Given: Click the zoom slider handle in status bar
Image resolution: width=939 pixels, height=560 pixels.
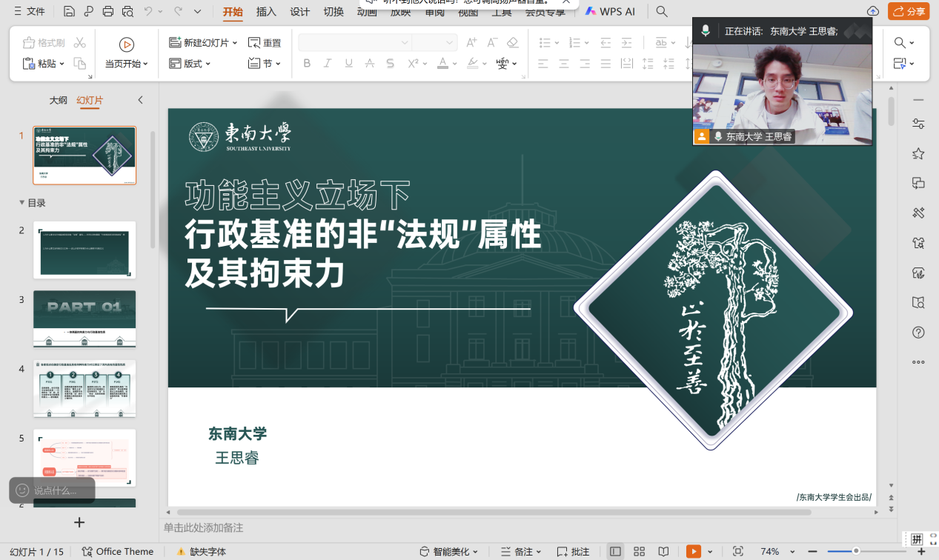Looking at the screenshot, I should tap(856, 551).
